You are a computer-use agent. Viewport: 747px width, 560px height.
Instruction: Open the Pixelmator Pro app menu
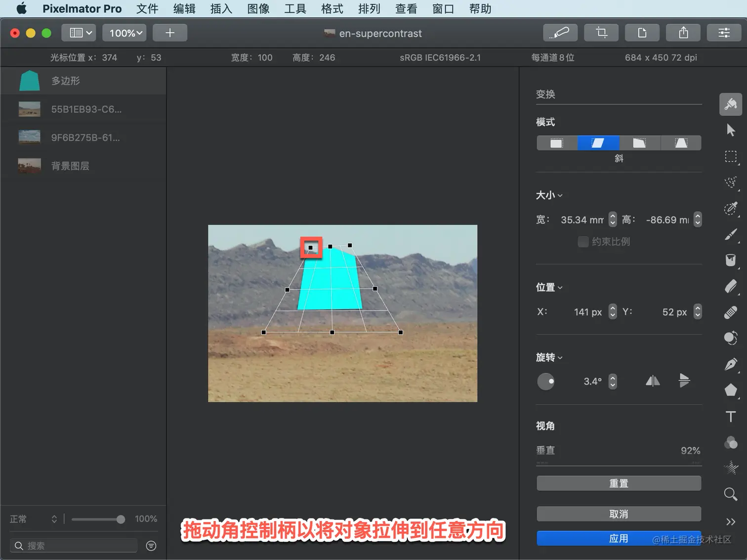pyautogui.click(x=82, y=8)
